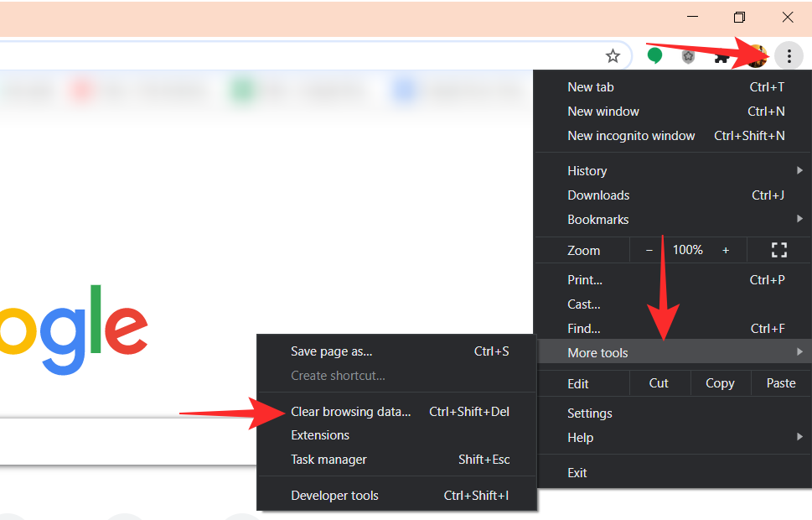Open Task manager from submenu
Screen dimensions: 812x520
396,460
